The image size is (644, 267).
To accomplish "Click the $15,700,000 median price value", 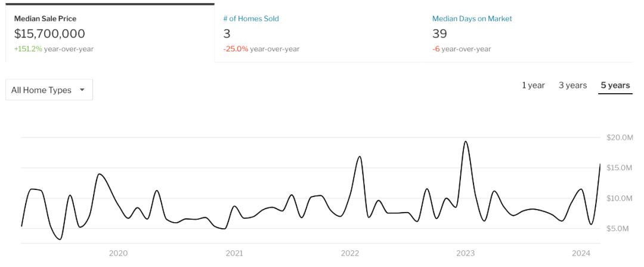I will [x=49, y=33].
